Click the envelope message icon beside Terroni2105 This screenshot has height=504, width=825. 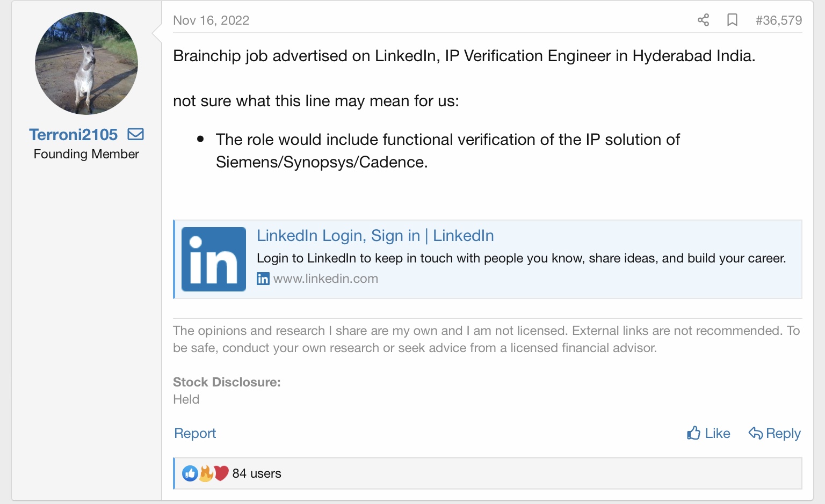(136, 134)
